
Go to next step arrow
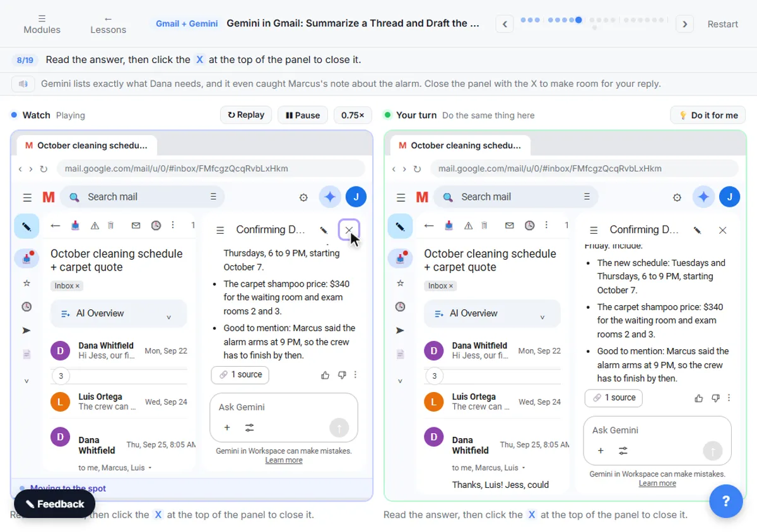(685, 24)
